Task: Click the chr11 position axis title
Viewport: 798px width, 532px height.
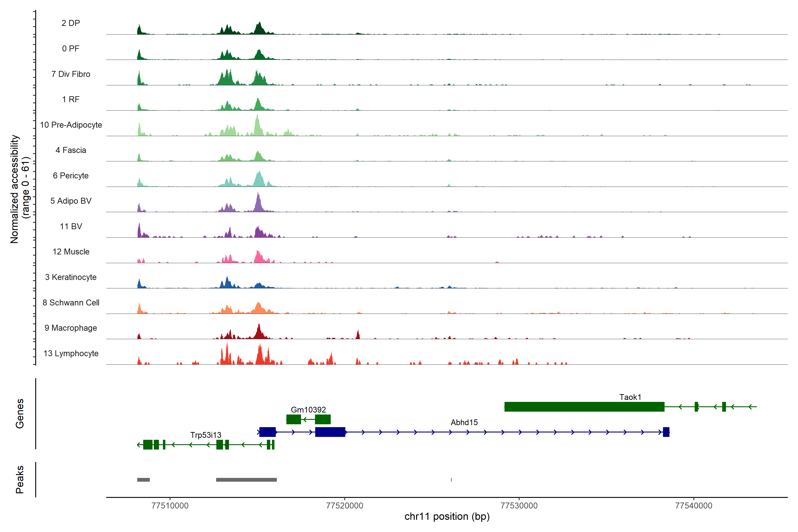Action: click(x=447, y=516)
